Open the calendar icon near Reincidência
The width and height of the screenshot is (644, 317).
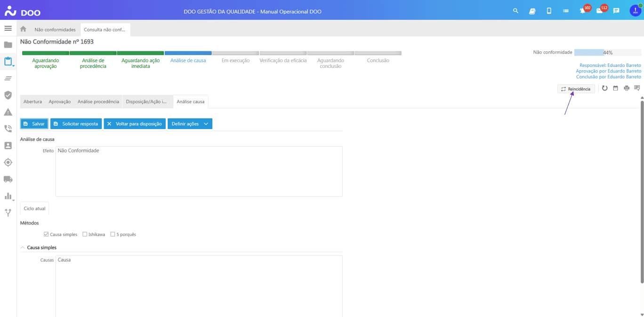(615, 88)
